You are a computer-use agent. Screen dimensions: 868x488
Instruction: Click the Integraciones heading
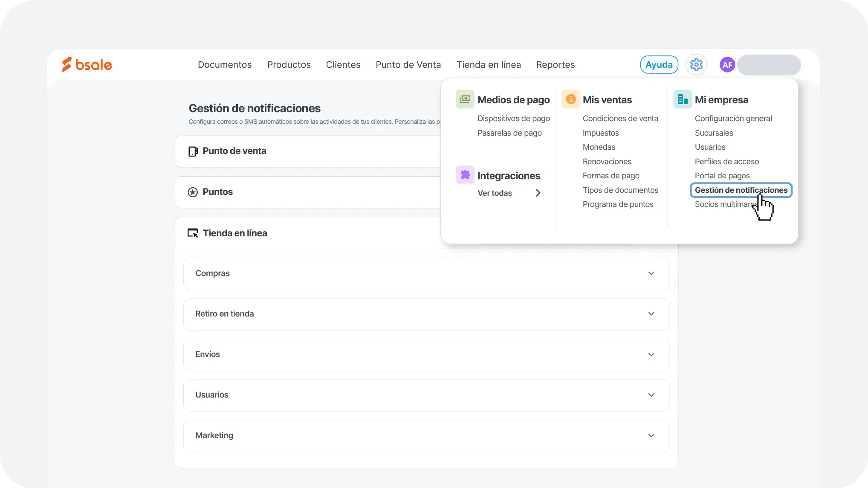[x=509, y=176]
